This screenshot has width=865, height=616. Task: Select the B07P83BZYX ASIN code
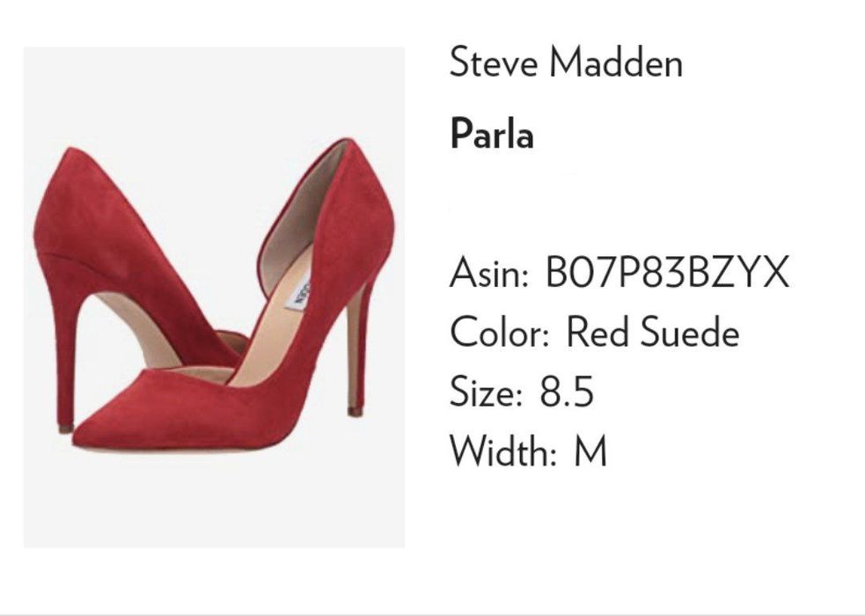(667, 272)
